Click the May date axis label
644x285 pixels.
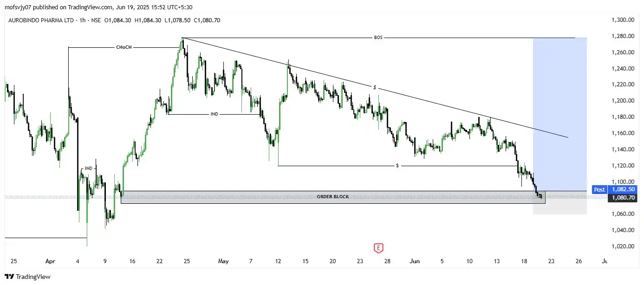(223, 261)
